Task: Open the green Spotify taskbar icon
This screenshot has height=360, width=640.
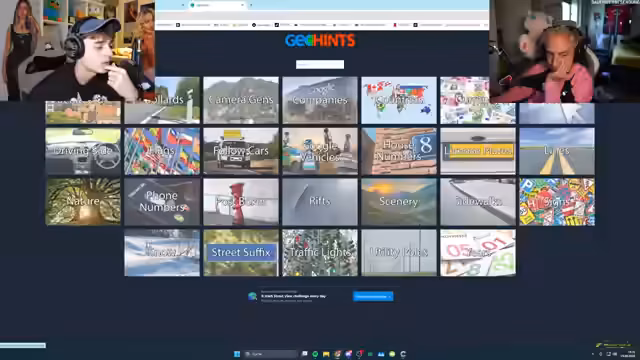Action: [x=315, y=354]
